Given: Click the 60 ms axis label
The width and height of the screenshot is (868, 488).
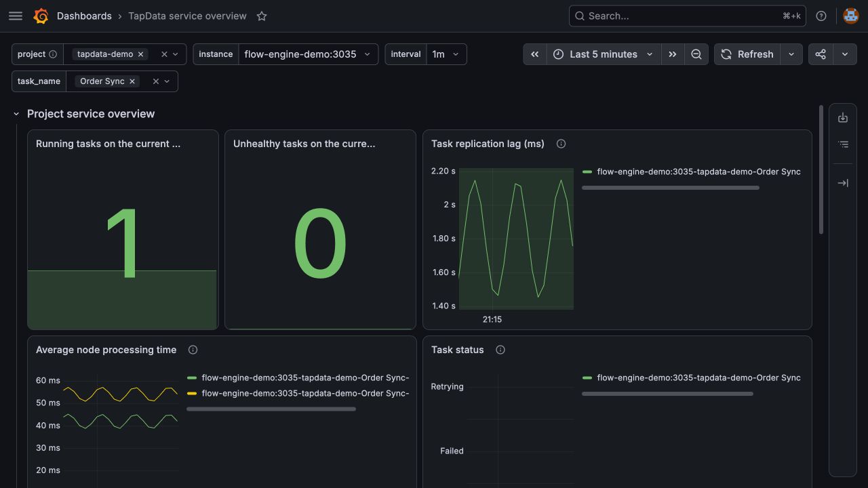Looking at the screenshot, I should click(x=48, y=380).
